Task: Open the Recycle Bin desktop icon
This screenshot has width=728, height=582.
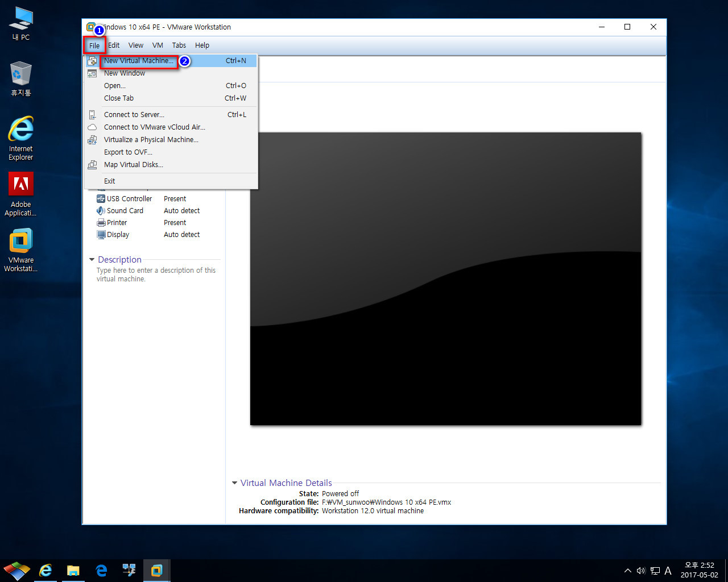Action: click(21, 79)
